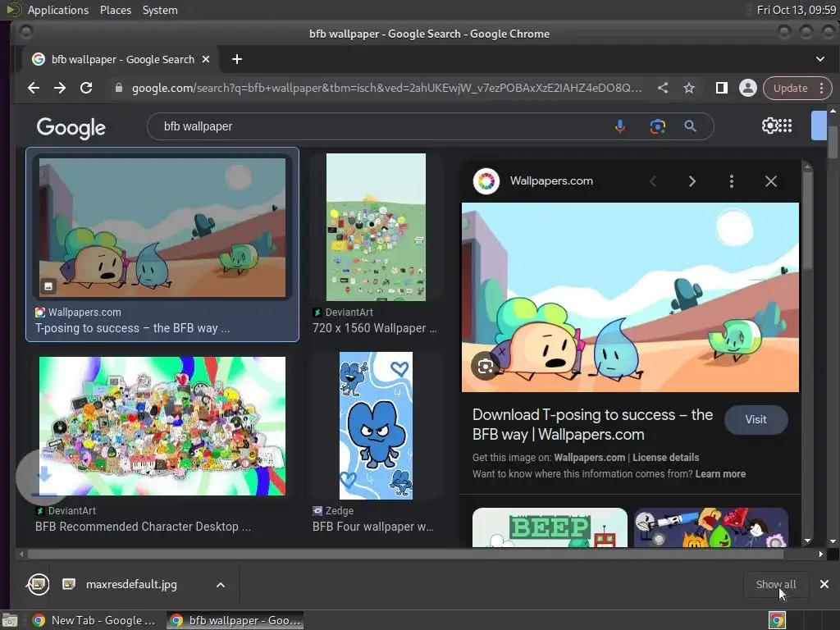
Task: Click the padlock site info icon
Action: point(119,88)
